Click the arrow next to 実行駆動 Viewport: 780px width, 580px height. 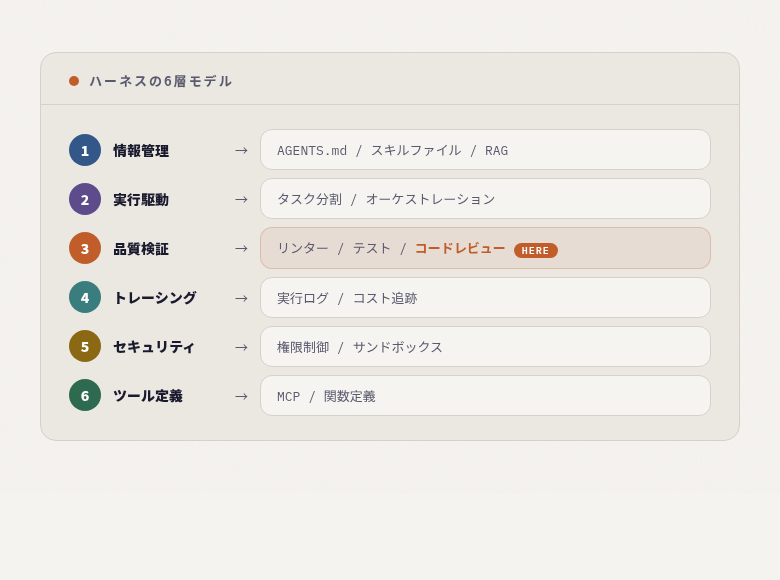(241, 199)
